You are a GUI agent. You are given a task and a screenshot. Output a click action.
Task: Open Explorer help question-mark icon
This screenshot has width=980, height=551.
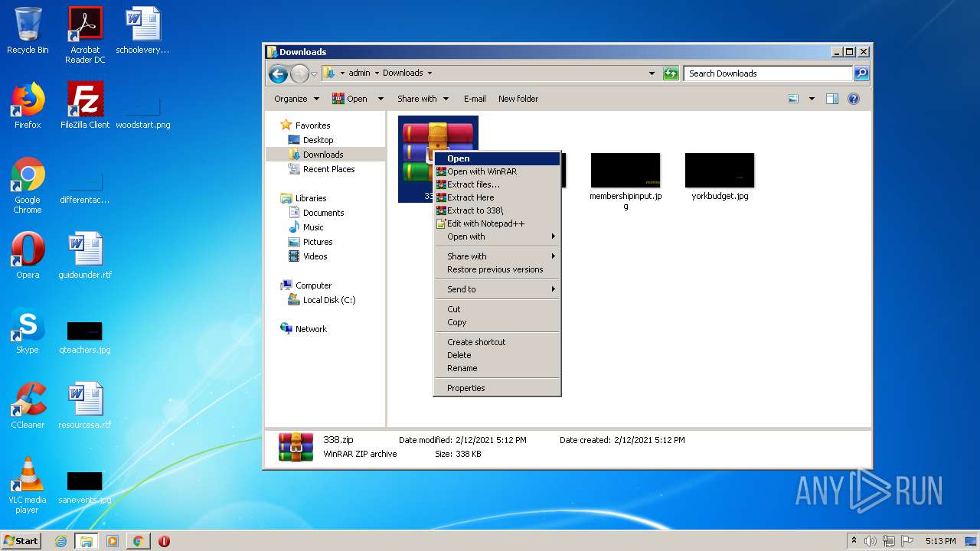tap(854, 99)
